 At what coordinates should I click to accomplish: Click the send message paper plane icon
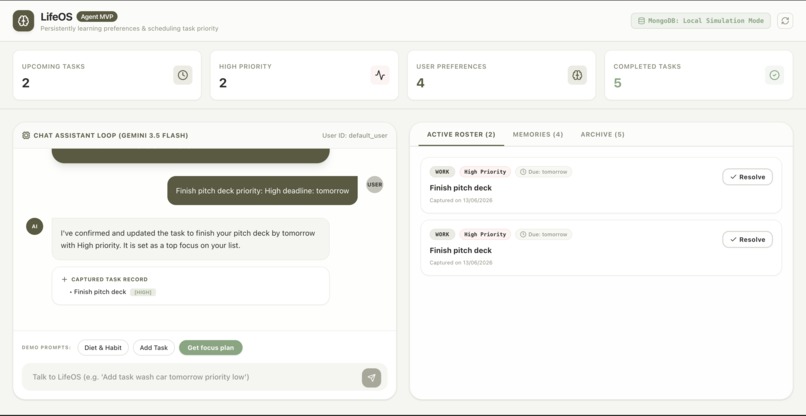coord(371,377)
